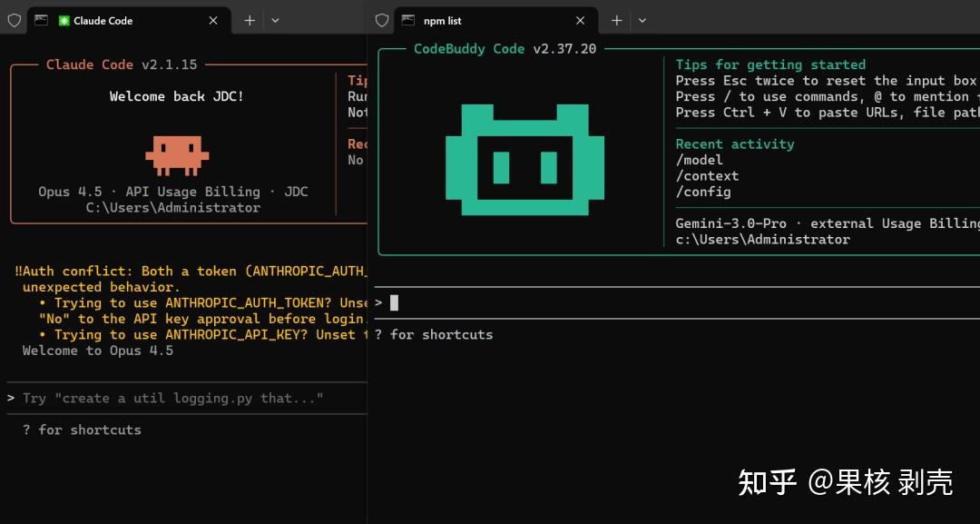Viewport: 980px width, 524px height.
Task: Click 'Trying to use ANTHROPIC_AUTH_TOKEN?' line
Action: pyautogui.click(x=203, y=302)
